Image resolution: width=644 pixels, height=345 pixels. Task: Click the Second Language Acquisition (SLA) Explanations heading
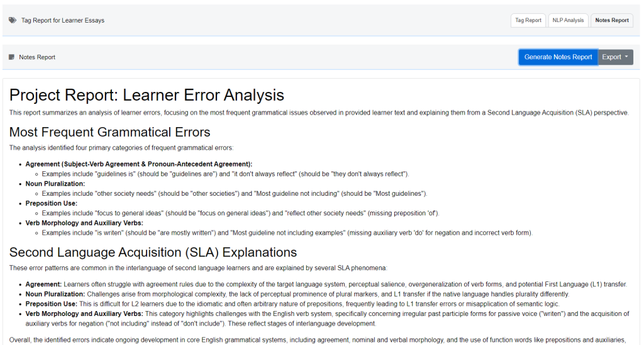153,252
